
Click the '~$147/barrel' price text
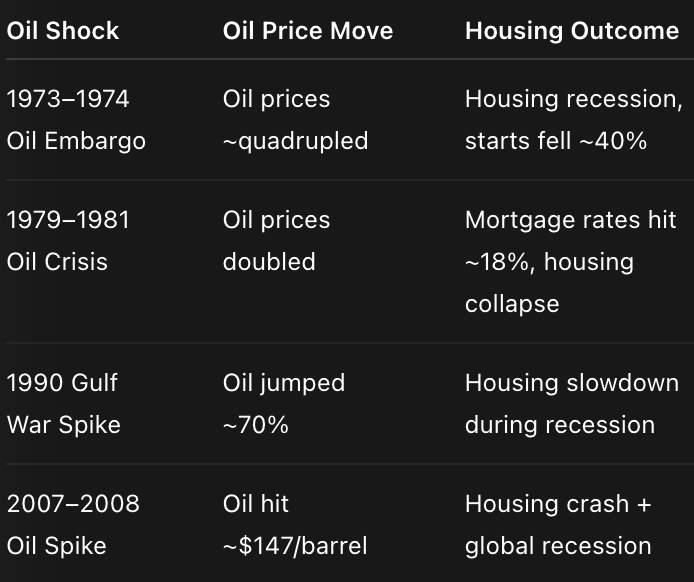tap(295, 546)
